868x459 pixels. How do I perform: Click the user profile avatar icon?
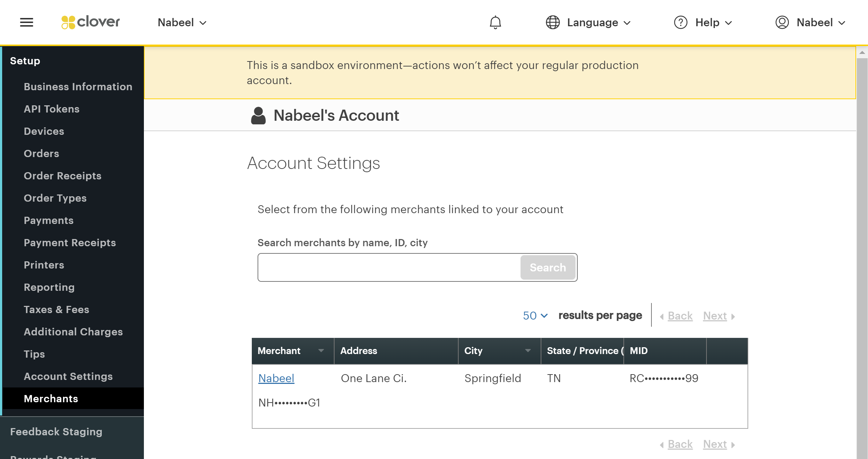click(782, 22)
